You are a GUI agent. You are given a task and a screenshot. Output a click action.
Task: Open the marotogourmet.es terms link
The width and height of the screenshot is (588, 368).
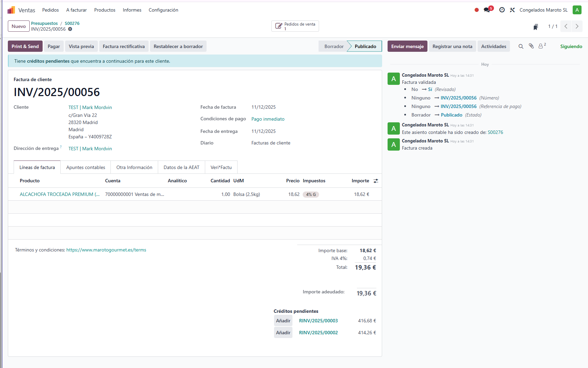(x=106, y=250)
